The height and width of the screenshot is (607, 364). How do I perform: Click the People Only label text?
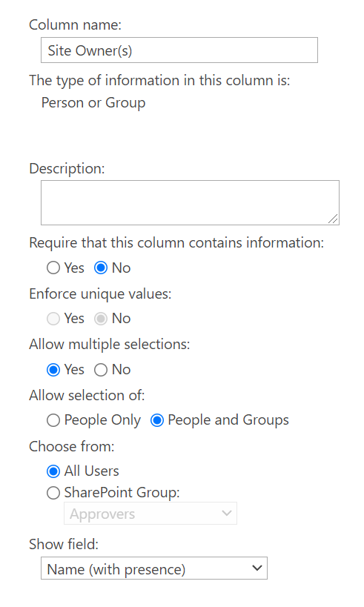point(102,420)
